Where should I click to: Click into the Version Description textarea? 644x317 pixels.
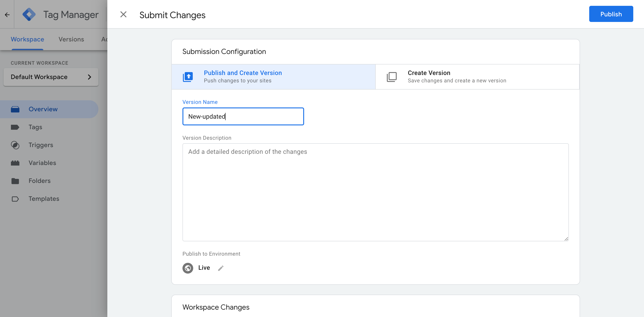375,192
